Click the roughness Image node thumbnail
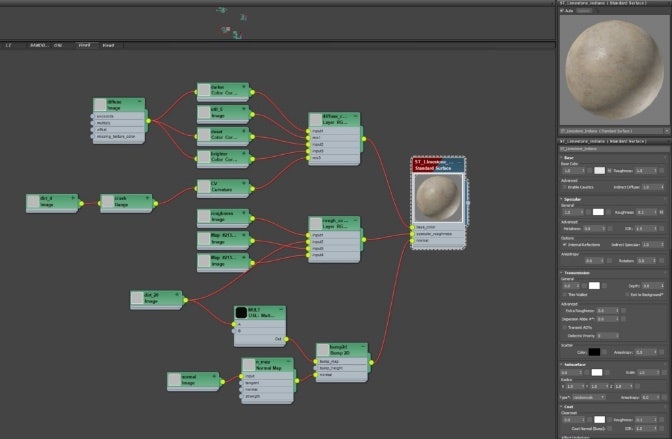 click(x=204, y=216)
